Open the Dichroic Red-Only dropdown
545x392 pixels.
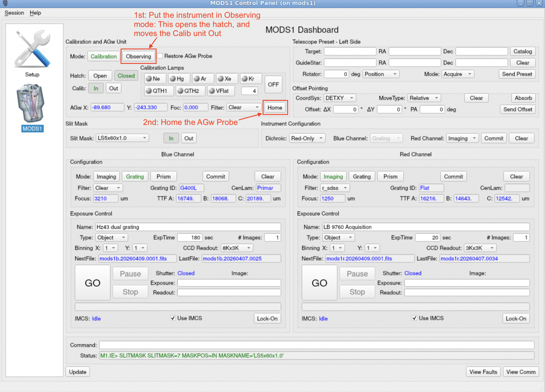[x=307, y=138]
